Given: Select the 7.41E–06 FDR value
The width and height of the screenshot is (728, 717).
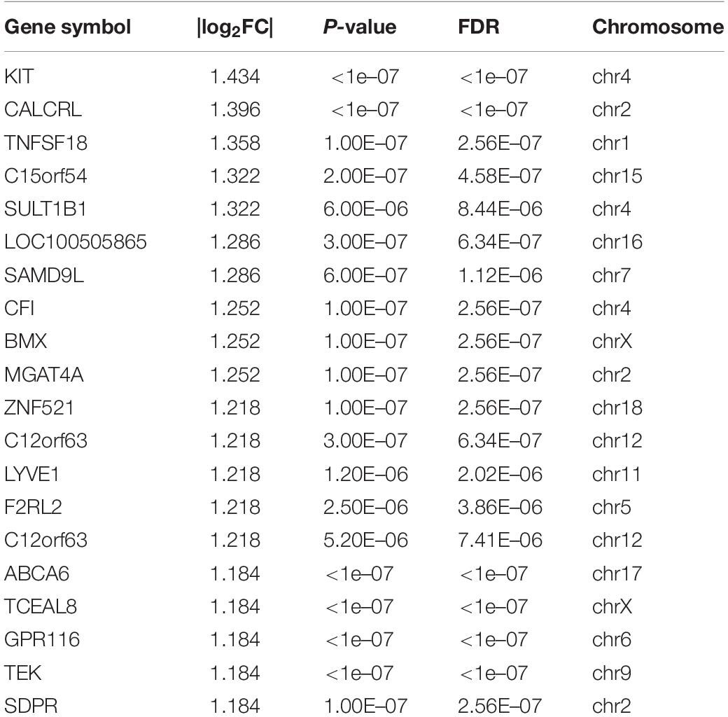Looking at the screenshot, I should [500, 541].
